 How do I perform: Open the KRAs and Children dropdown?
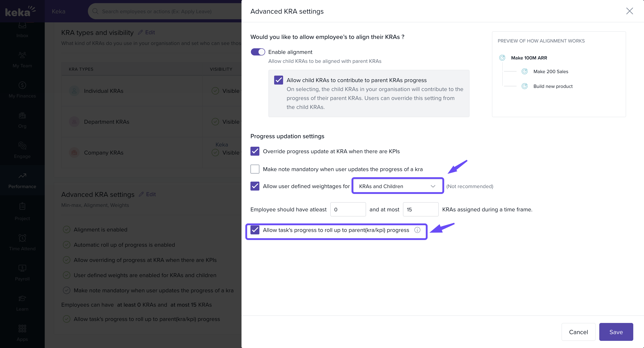coord(397,186)
